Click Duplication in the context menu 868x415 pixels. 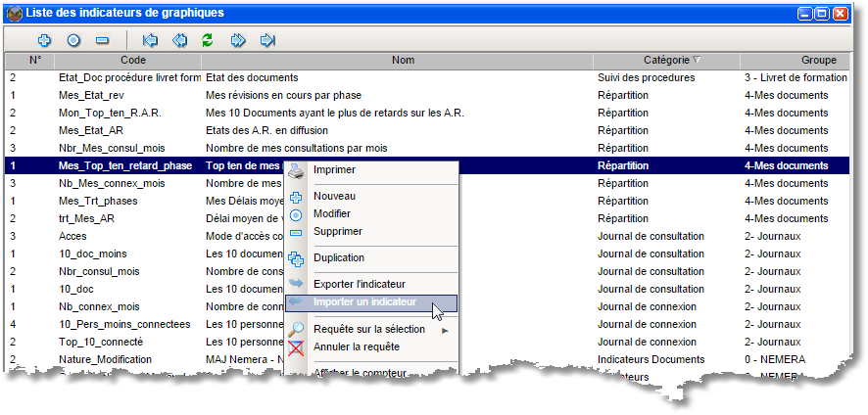click(x=338, y=257)
